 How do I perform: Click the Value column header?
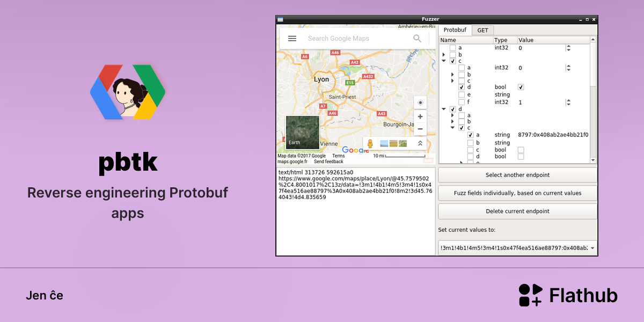click(x=553, y=40)
